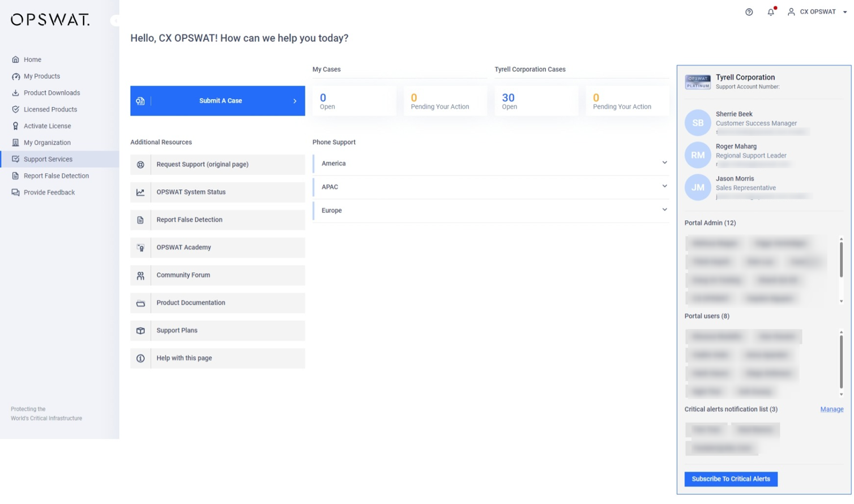Image resolution: width=854 pixels, height=504 pixels.
Task: Click the Help with this page info icon
Action: coord(140,358)
